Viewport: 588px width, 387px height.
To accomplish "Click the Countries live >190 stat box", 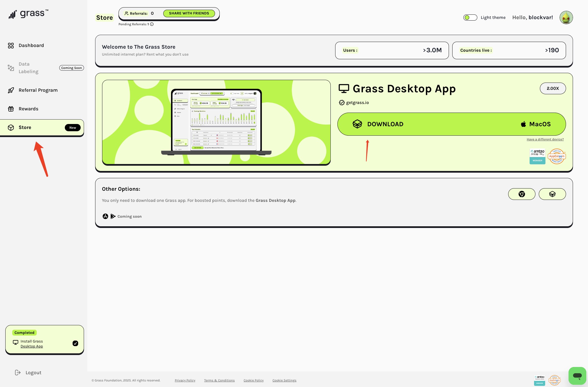I will [x=509, y=50].
